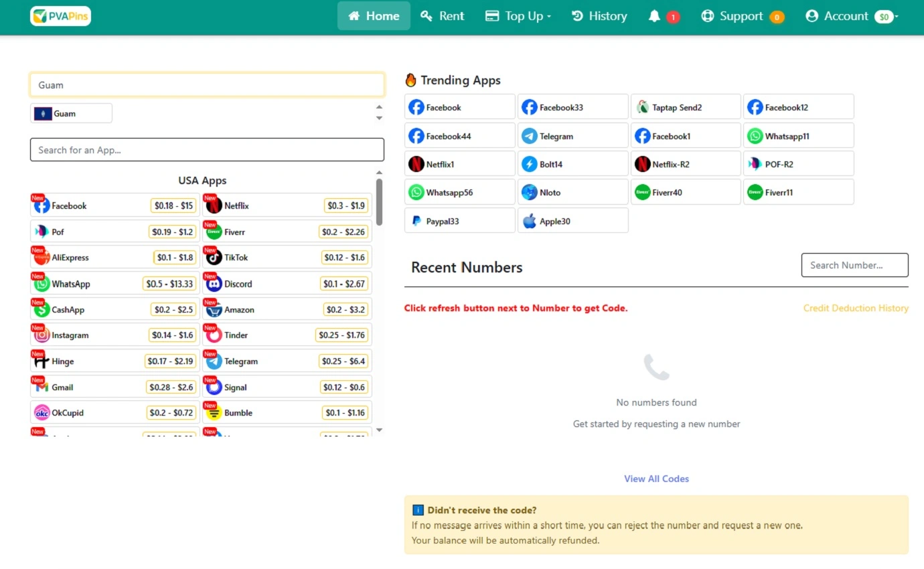The image size is (924, 569).
Task: Choose the AliExpress app icon
Action: (x=42, y=257)
